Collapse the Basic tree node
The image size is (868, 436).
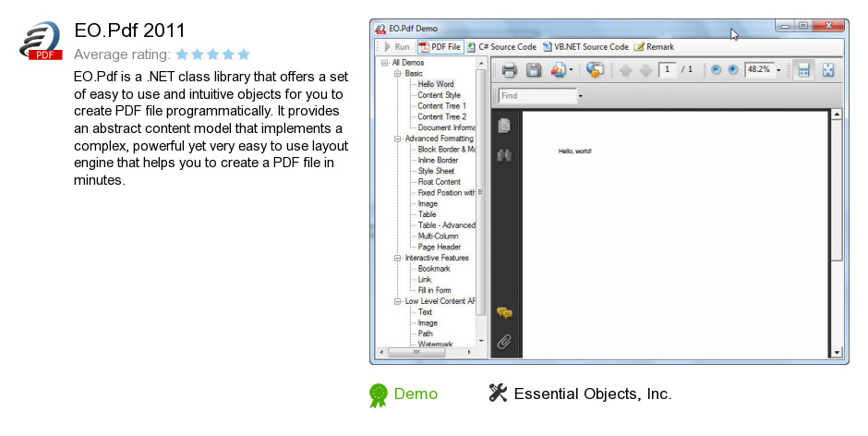pos(397,73)
